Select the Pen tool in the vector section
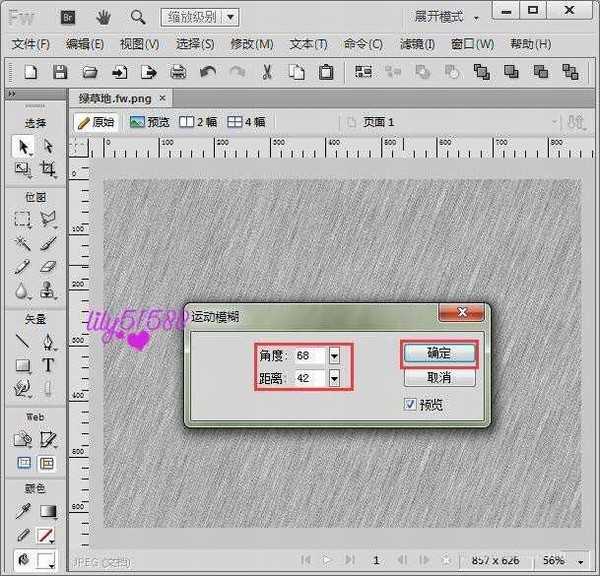This screenshot has width=600, height=576. pyautogui.click(x=47, y=342)
